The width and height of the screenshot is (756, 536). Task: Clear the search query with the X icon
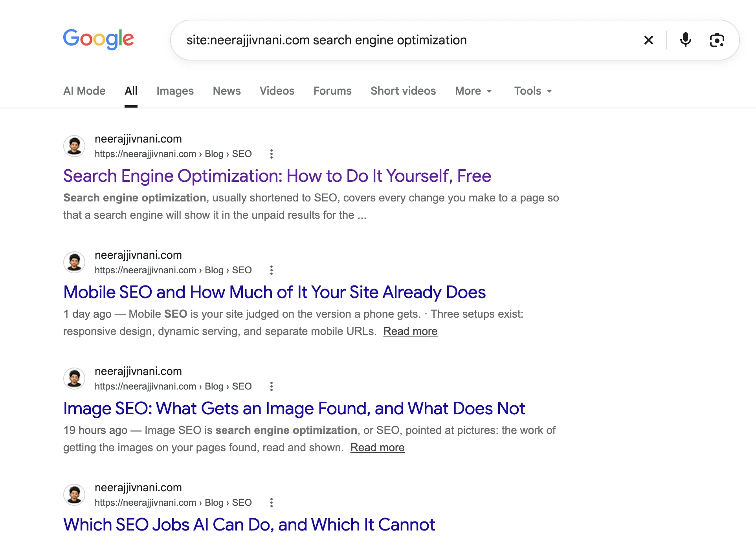[x=649, y=40]
